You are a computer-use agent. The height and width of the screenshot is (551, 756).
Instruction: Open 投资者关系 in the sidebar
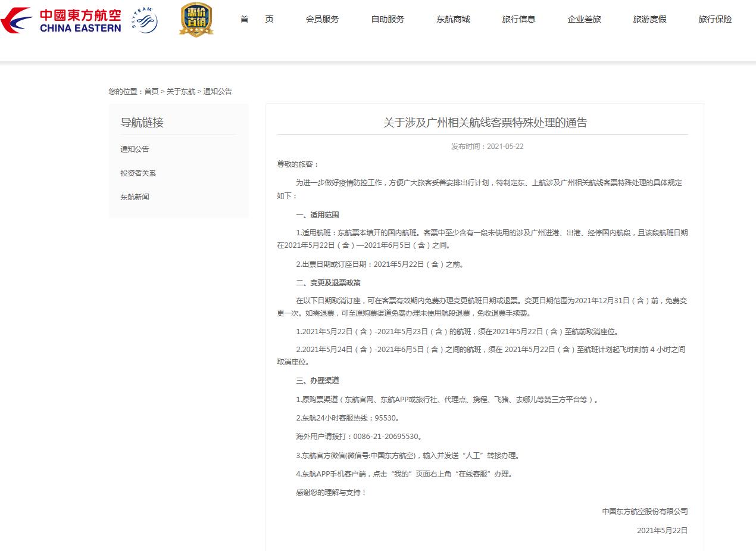pyautogui.click(x=138, y=173)
